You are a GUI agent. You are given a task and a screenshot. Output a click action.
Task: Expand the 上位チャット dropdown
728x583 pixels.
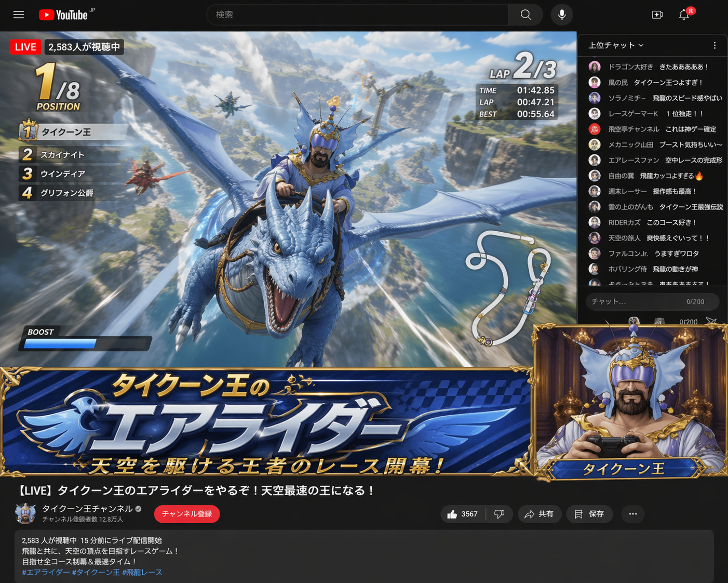pyautogui.click(x=616, y=46)
